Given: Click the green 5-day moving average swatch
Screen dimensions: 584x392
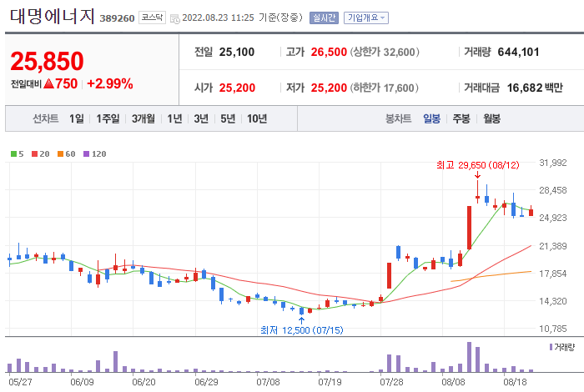Looking at the screenshot, I should click(x=14, y=153).
